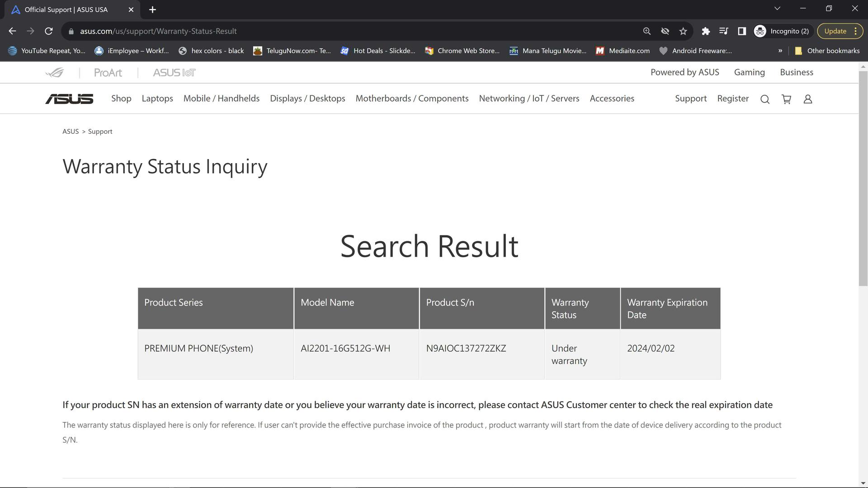Click the ROG logo icon
Viewport: 868px width, 488px height.
click(55, 72)
